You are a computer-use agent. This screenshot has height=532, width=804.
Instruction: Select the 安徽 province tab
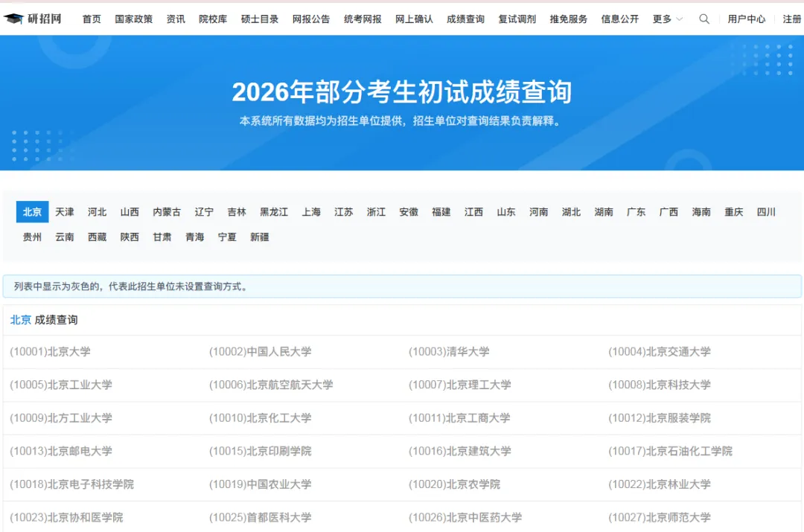point(409,211)
